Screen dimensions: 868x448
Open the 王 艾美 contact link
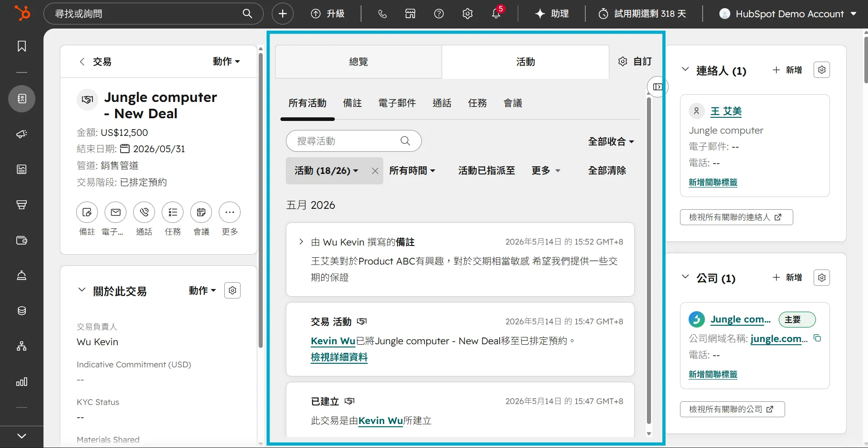(x=726, y=111)
